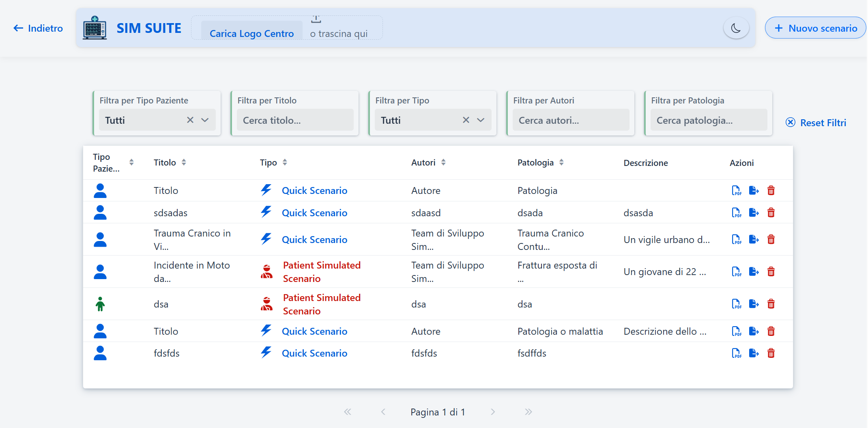This screenshot has height=428, width=868.
Task: Open the Filtra per Tipo Paziente dropdown
Action: pyautogui.click(x=205, y=120)
